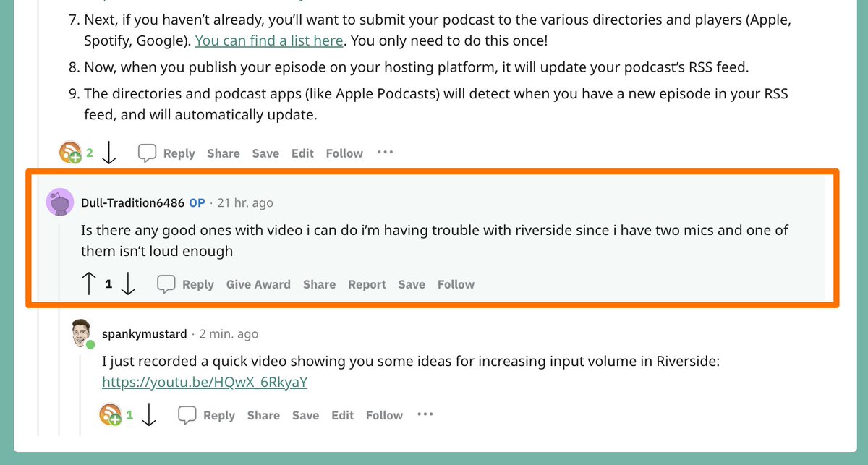Open more options on spankymustard's comment
This screenshot has width=868, height=465.
point(425,414)
